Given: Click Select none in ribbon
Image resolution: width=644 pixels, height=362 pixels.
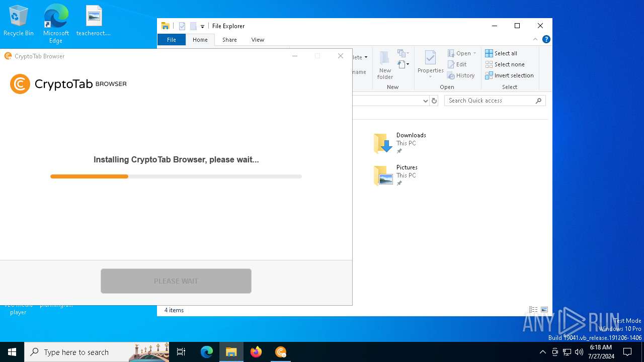Looking at the screenshot, I should coord(505,64).
